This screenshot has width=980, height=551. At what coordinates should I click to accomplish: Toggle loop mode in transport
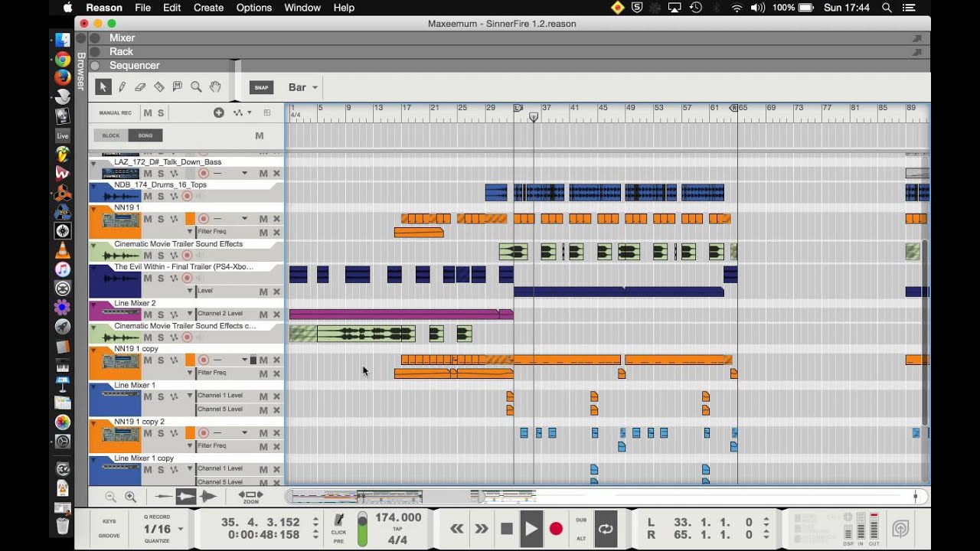[x=606, y=528]
